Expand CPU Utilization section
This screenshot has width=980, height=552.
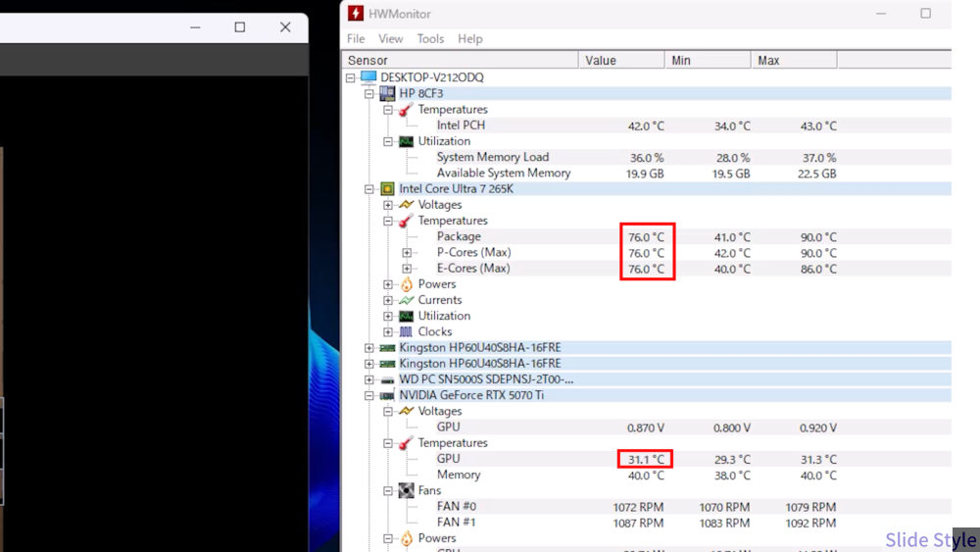click(x=388, y=317)
